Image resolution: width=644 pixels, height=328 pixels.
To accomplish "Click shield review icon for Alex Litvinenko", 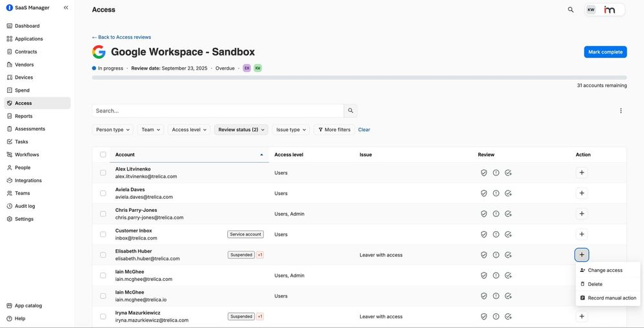I will [x=483, y=173].
